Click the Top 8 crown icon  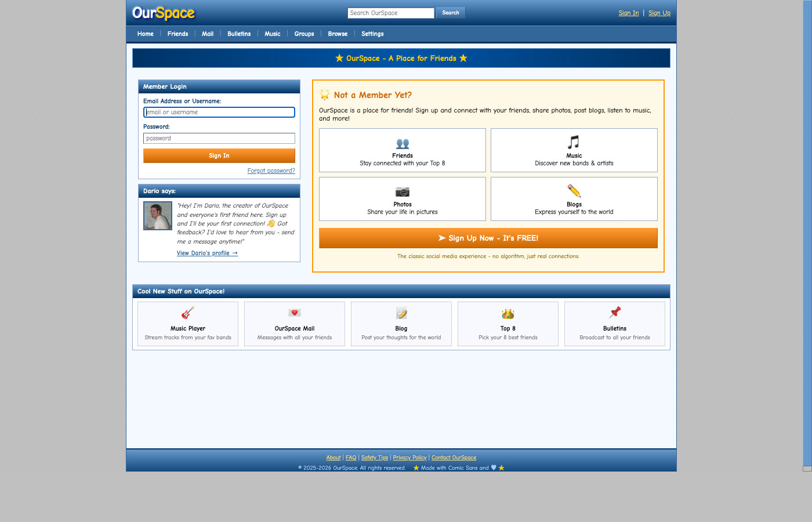click(508, 314)
